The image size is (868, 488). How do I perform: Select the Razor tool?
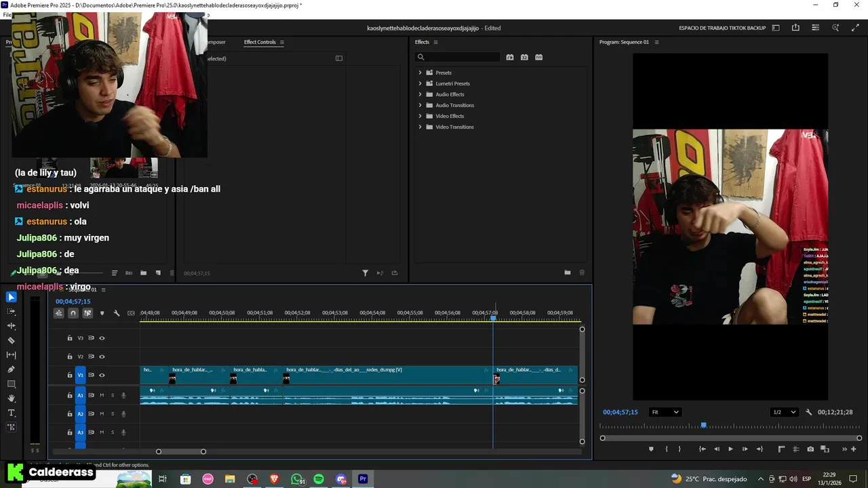11,340
